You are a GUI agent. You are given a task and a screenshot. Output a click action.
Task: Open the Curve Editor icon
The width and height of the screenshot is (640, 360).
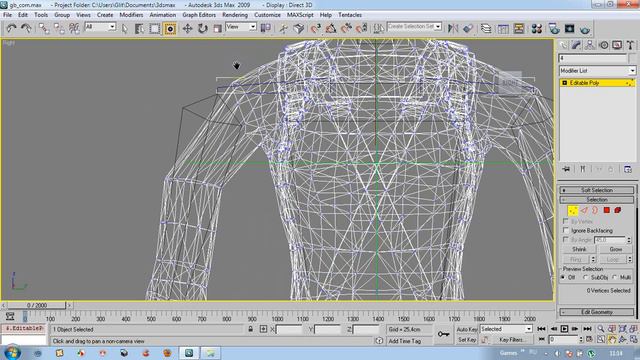click(x=503, y=28)
